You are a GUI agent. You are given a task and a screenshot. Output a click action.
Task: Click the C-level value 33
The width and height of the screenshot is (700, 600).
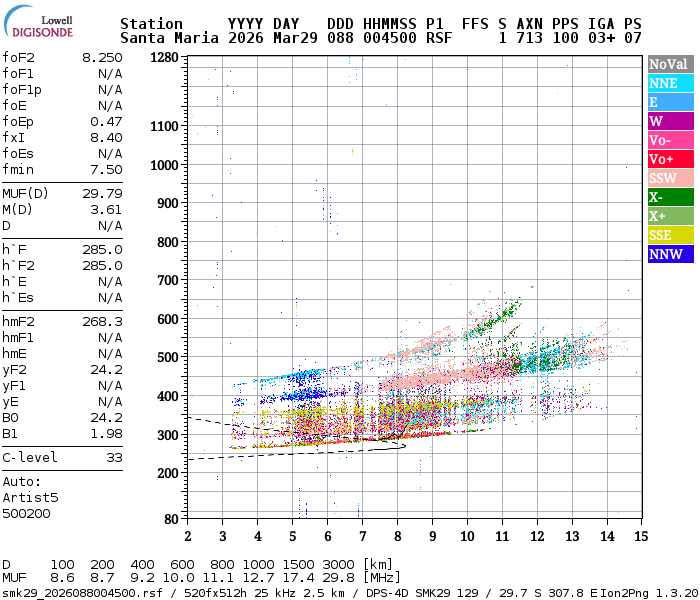coord(114,458)
